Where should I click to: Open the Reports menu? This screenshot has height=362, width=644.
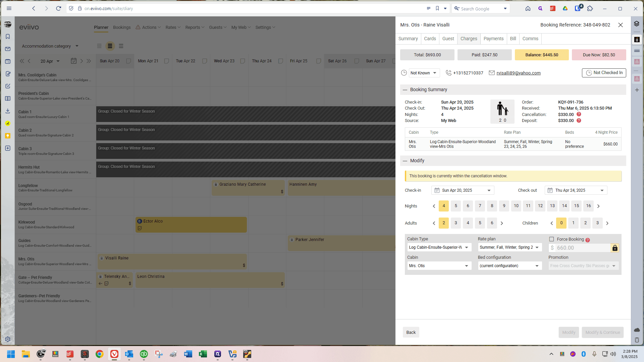point(195,27)
